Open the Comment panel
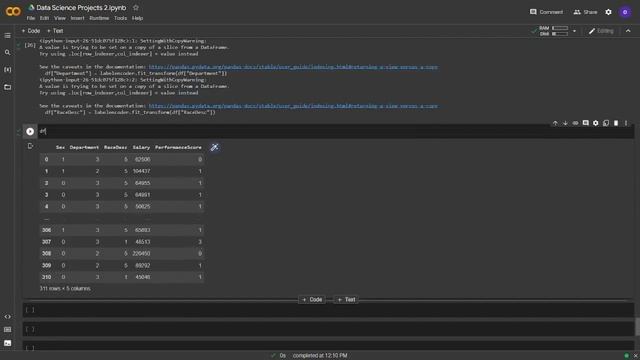Screen dimensions: 640x360 pyautogui.click(x=546, y=12)
